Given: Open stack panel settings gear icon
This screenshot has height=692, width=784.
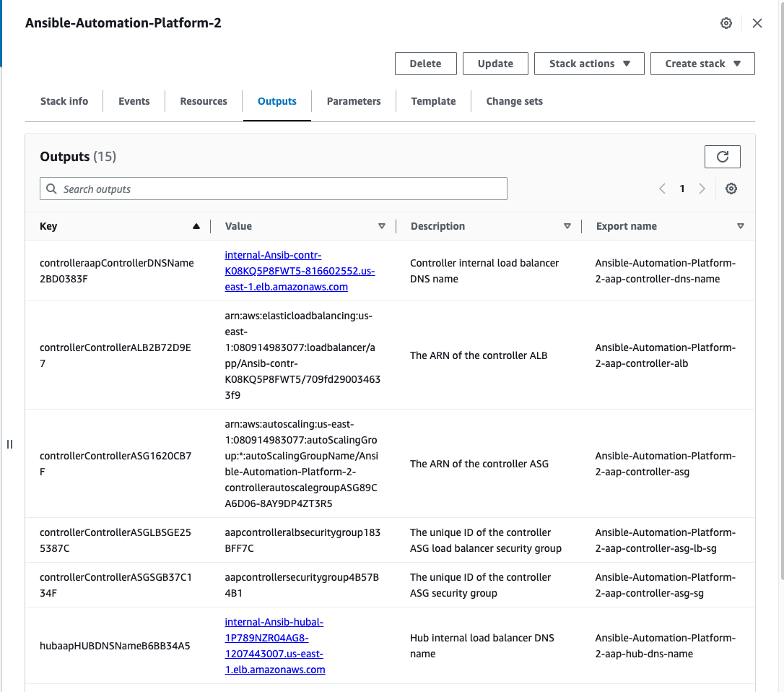Looking at the screenshot, I should [x=726, y=23].
